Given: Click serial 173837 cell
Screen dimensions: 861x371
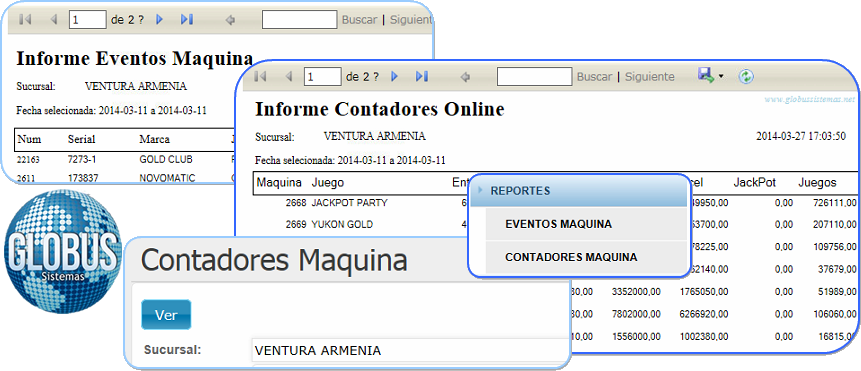Looking at the screenshot, I should click(x=83, y=178).
